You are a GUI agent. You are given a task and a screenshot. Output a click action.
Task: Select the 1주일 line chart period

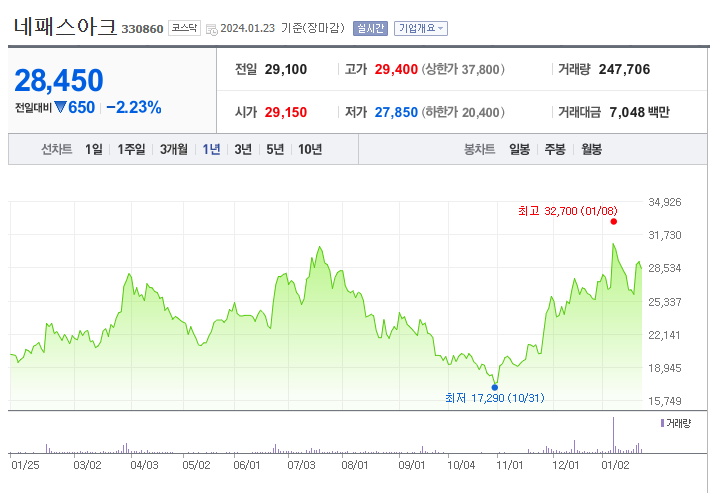[131, 149]
